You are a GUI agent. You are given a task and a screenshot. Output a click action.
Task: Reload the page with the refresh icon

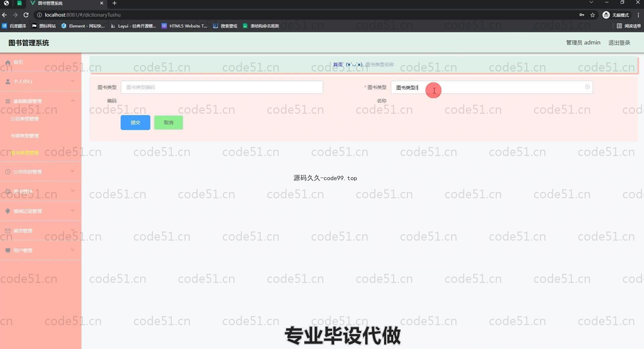(26, 15)
